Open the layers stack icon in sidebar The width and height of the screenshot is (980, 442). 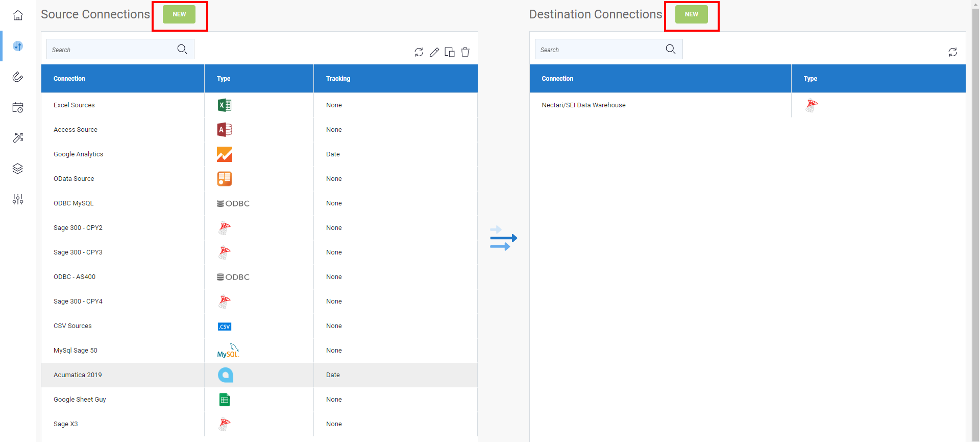coord(18,169)
